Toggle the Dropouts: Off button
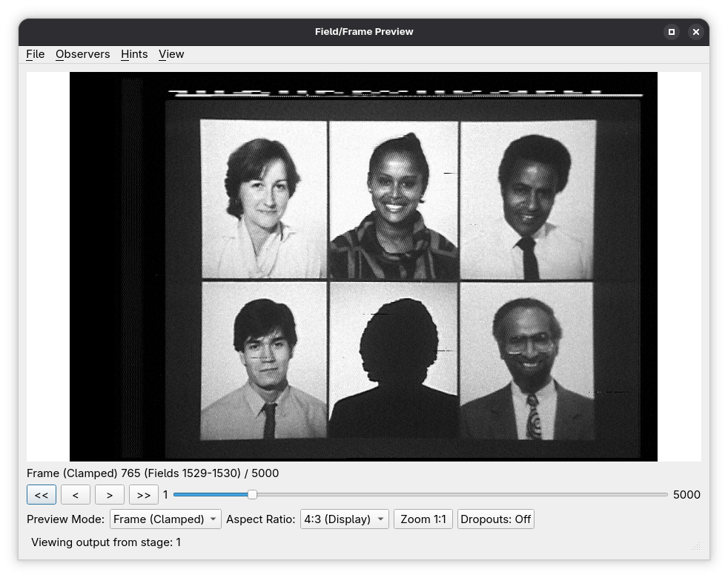This screenshot has height=578, width=728. (x=495, y=519)
